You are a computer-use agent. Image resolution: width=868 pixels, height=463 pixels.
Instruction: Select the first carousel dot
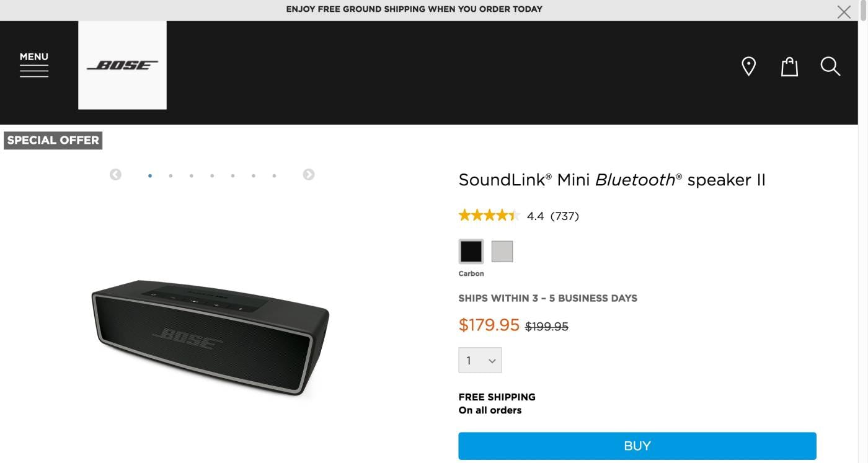(x=150, y=176)
